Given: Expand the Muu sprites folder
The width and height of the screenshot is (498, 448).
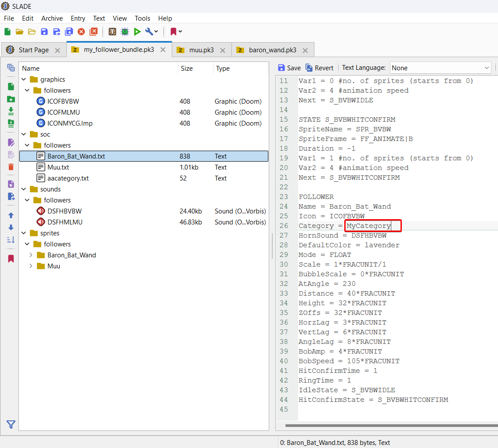Looking at the screenshot, I should [31, 266].
